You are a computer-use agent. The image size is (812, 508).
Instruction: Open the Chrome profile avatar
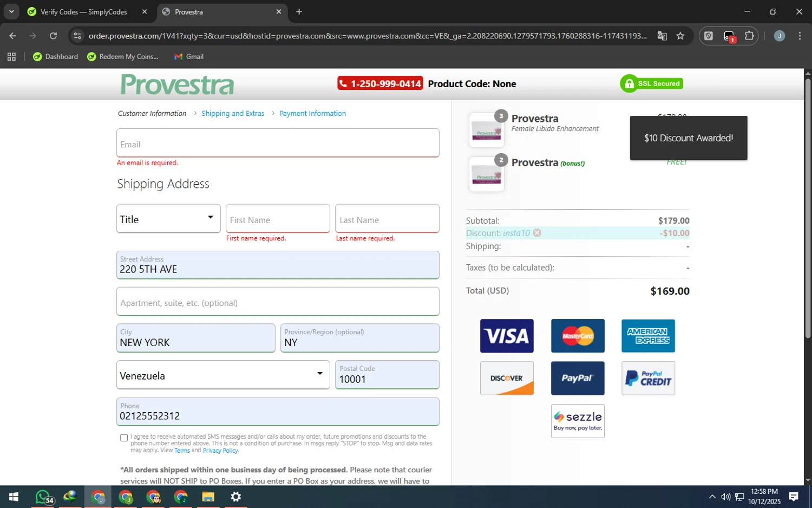[x=780, y=36]
